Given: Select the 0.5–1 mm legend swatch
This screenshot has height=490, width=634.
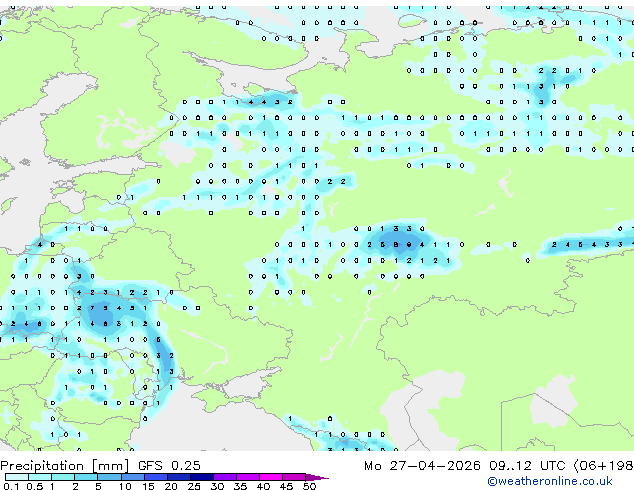Looking at the screenshot, I should point(40,477).
